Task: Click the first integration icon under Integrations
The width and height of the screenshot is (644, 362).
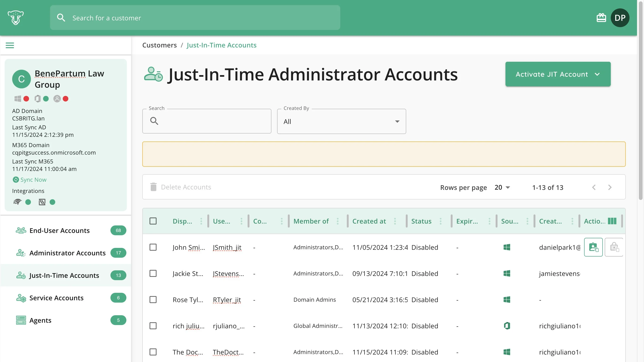Action: click(18, 202)
